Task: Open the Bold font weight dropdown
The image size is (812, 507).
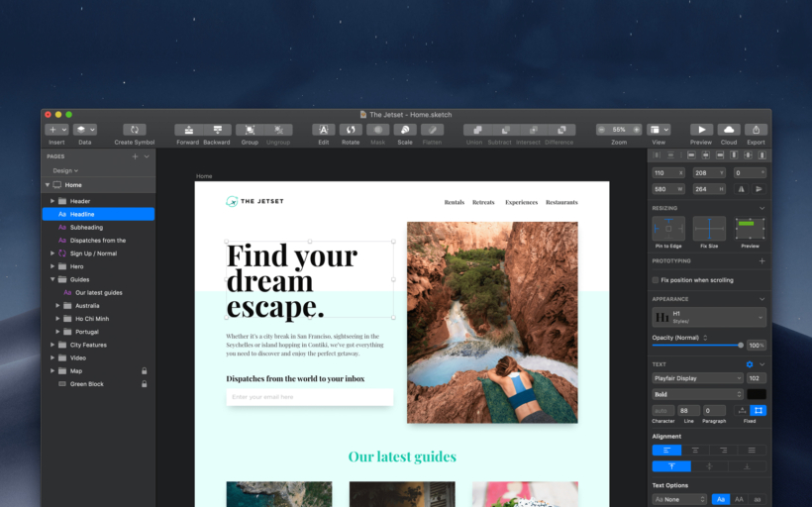Action: pyautogui.click(x=696, y=394)
